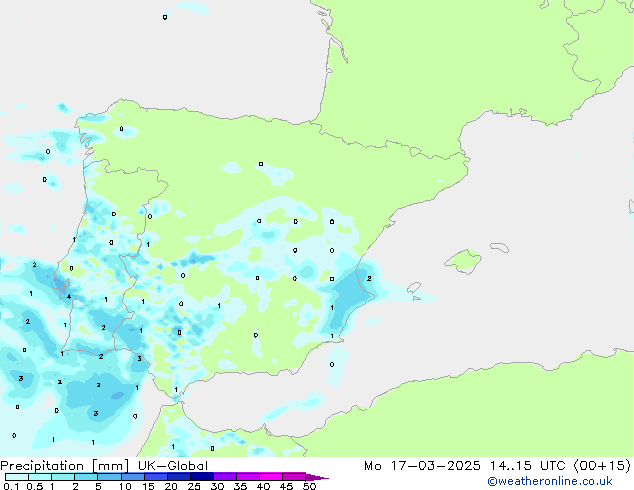Click the '(00+15)' forecast offset text
This screenshot has height=490, width=634.
[602, 466]
